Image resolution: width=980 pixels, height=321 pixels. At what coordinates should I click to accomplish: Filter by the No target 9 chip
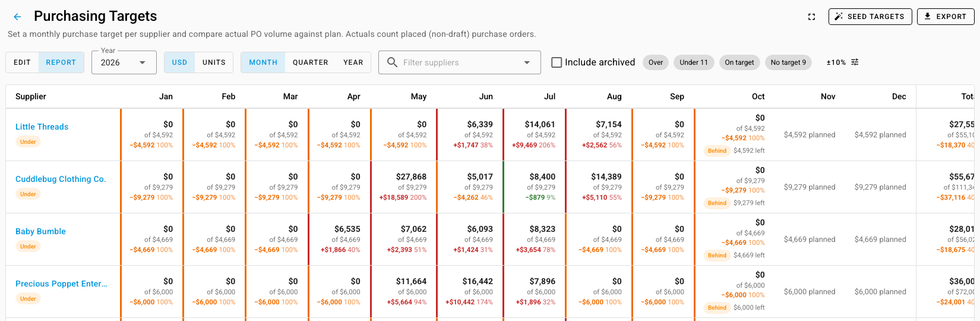pos(788,62)
